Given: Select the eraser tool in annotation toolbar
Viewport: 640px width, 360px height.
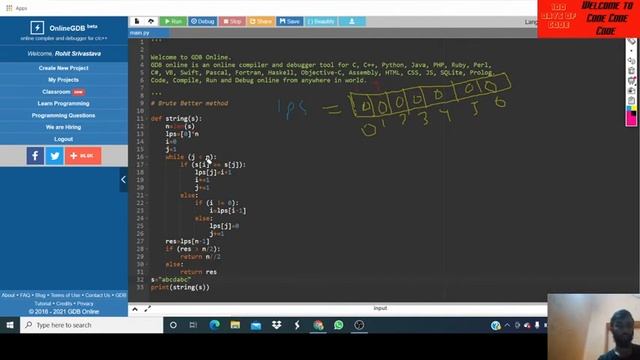Looking at the screenshot, I should [x=631, y=42].
